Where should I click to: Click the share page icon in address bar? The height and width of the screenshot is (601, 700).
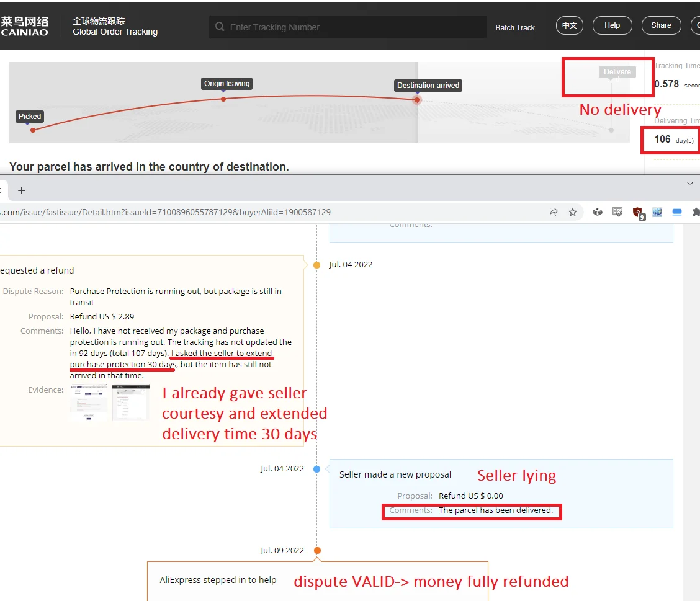[x=553, y=212]
